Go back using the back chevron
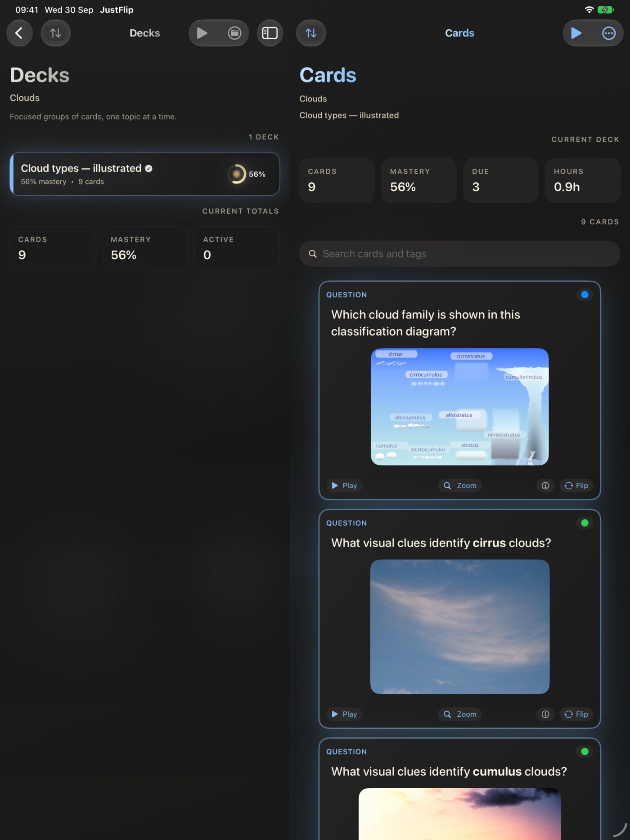The image size is (630, 840). [19, 33]
